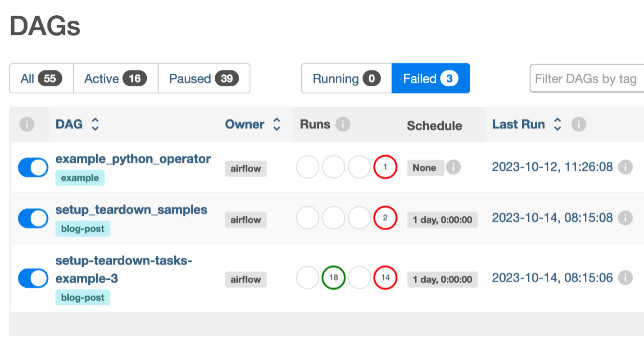Disable setup-teardown-tasks-example-3 DAG switch
Screen dimensions: 644x337
pyautogui.click(x=33, y=278)
